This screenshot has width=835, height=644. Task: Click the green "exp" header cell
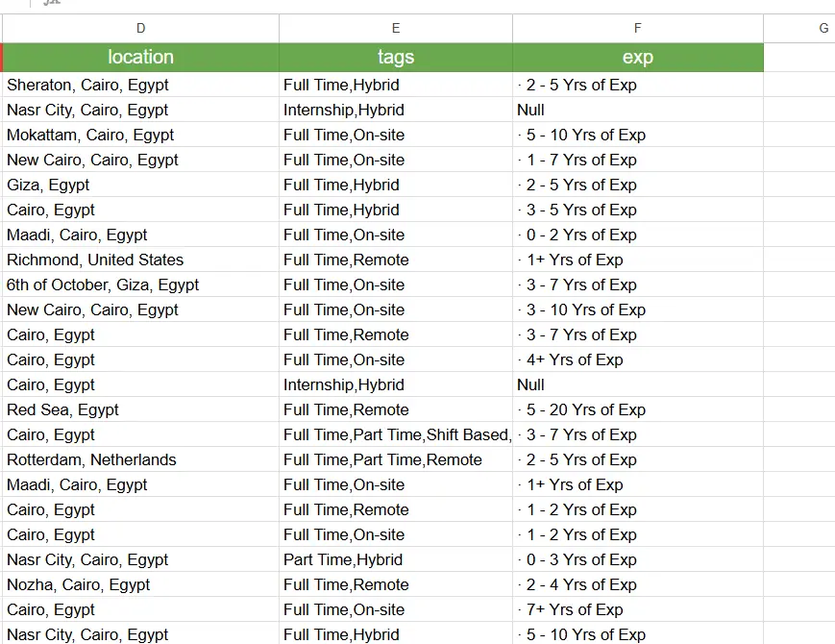click(638, 58)
